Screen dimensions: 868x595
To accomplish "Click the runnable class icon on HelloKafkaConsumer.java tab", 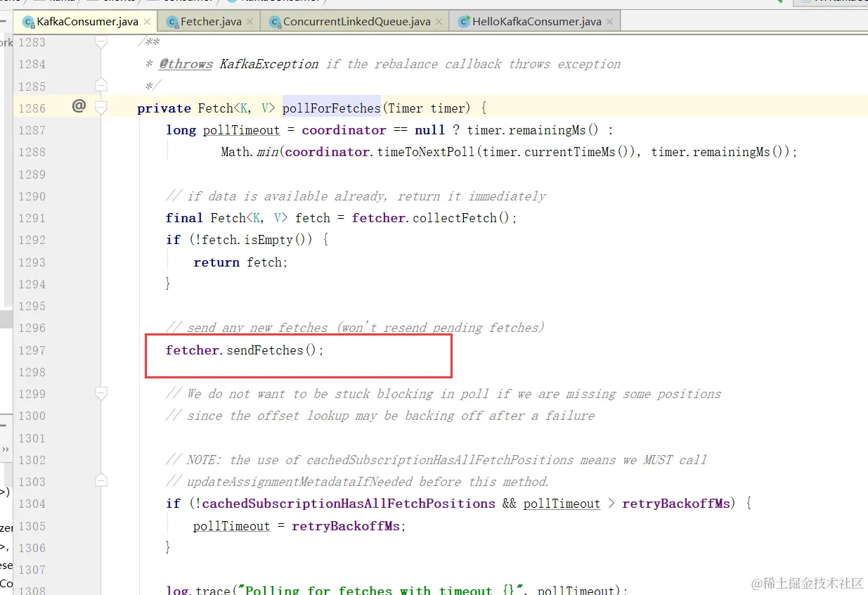I will [464, 22].
